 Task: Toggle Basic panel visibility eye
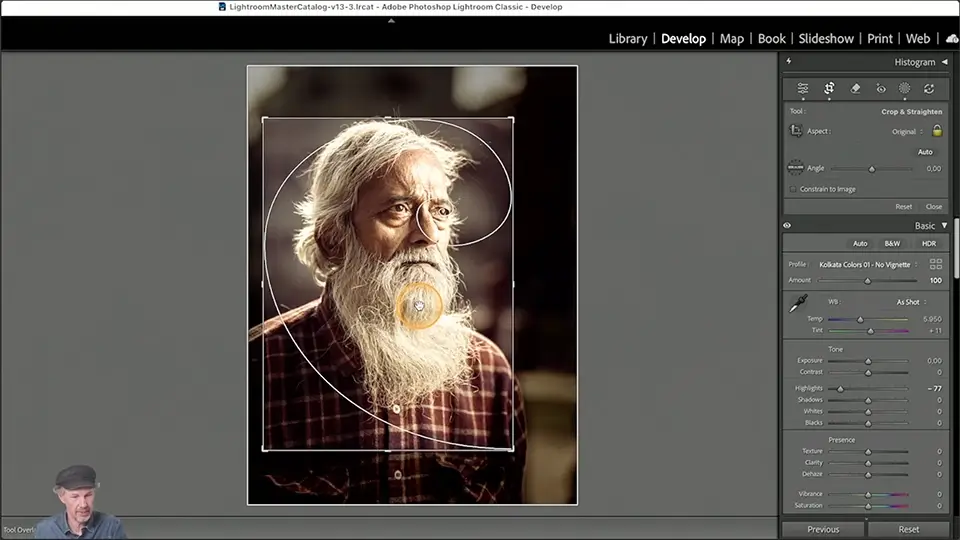pyautogui.click(x=787, y=226)
